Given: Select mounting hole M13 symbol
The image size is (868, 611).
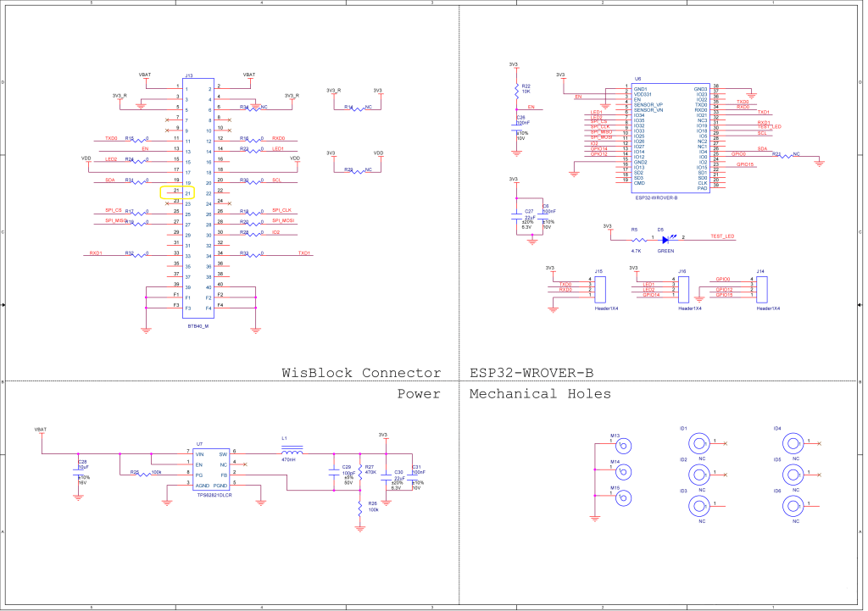Looking at the screenshot, I should pyautogui.click(x=623, y=446).
